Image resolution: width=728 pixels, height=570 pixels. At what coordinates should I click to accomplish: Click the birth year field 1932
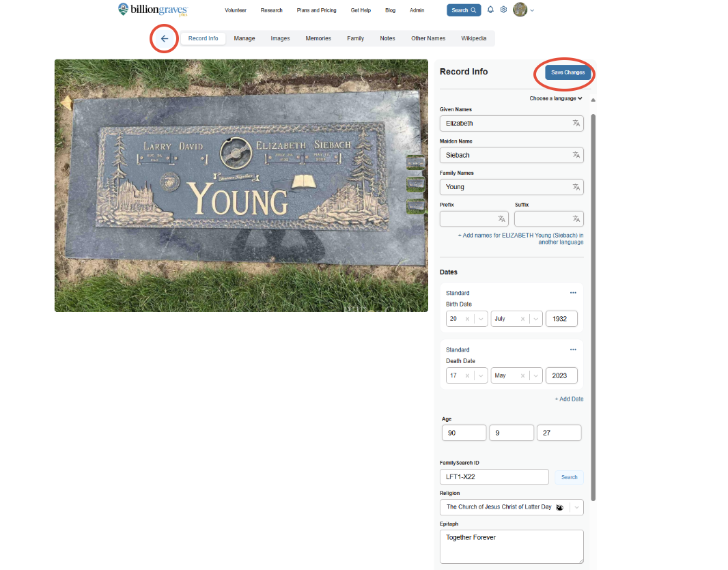pos(561,319)
